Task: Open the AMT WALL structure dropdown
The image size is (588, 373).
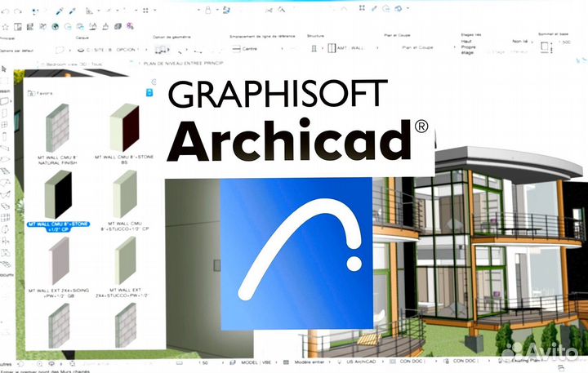Action: 353,48
